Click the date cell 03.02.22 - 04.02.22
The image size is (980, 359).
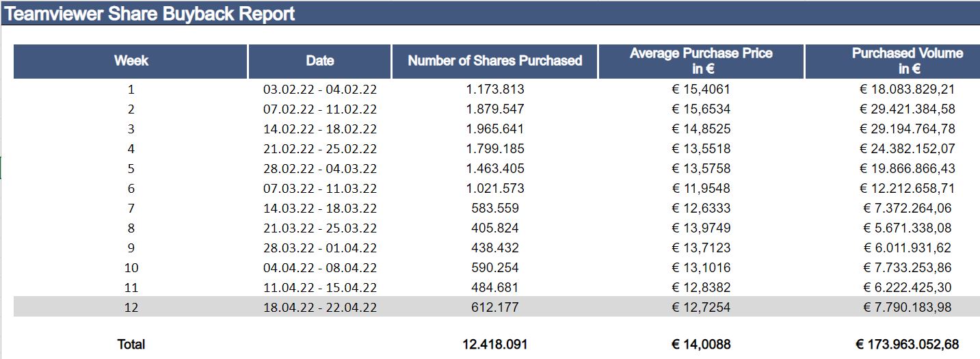point(320,89)
